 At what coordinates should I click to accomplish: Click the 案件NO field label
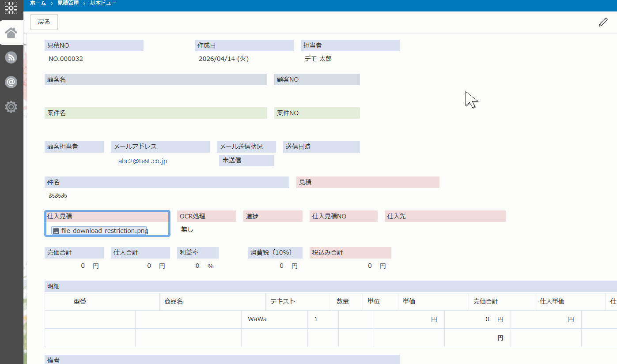click(x=317, y=113)
